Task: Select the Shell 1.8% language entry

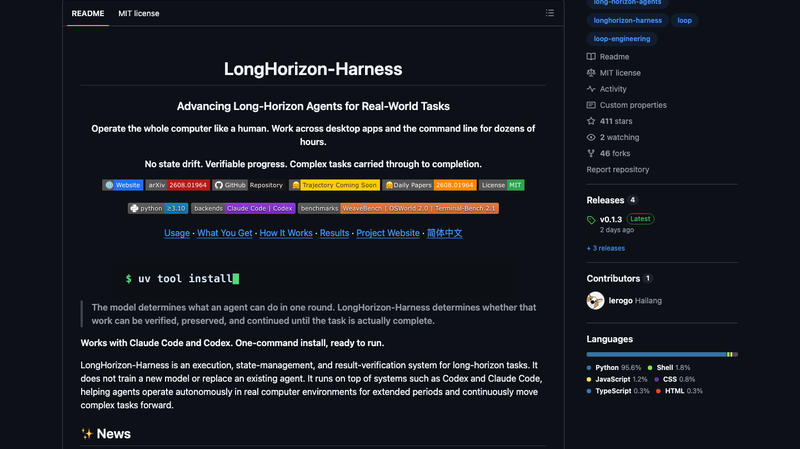Action: pos(669,367)
